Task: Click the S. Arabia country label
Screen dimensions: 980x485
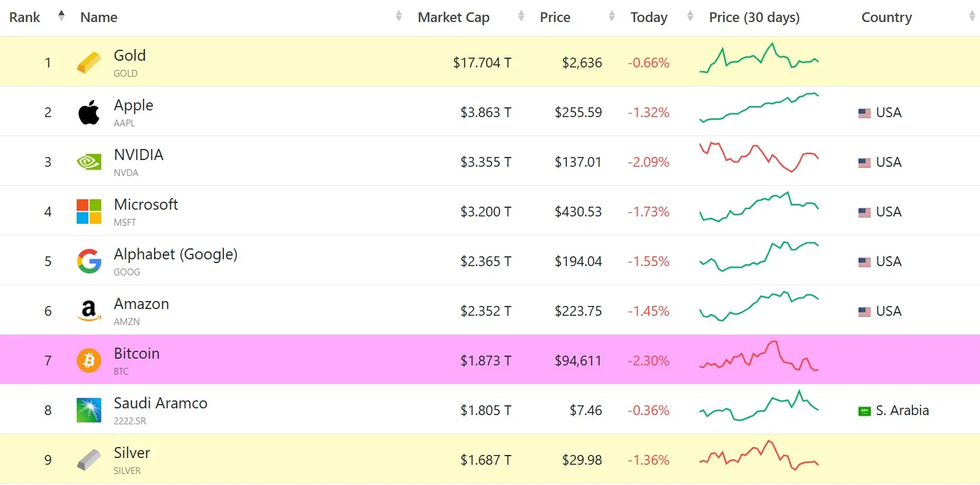Action: point(902,410)
